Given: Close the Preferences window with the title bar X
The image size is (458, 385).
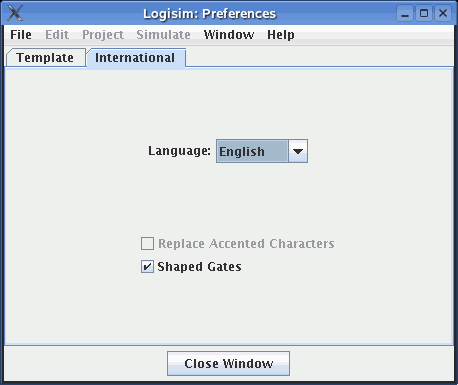Looking at the screenshot, I should pyautogui.click(x=443, y=14).
